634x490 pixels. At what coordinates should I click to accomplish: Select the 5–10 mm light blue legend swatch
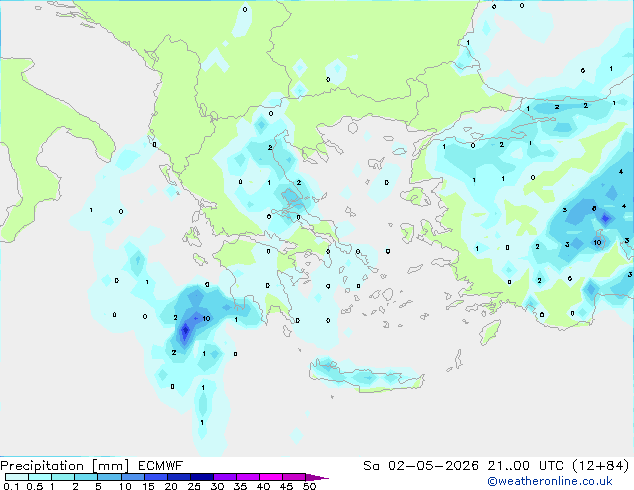pos(109,477)
